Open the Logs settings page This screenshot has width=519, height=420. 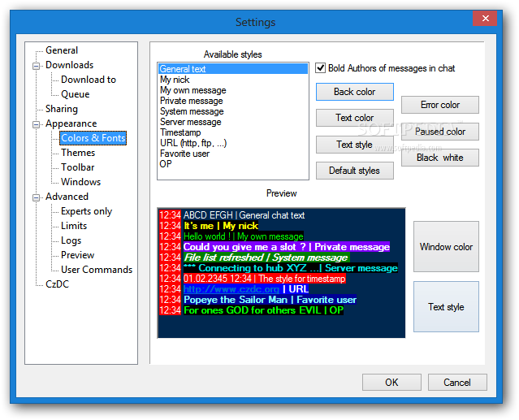tap(71, 240)
